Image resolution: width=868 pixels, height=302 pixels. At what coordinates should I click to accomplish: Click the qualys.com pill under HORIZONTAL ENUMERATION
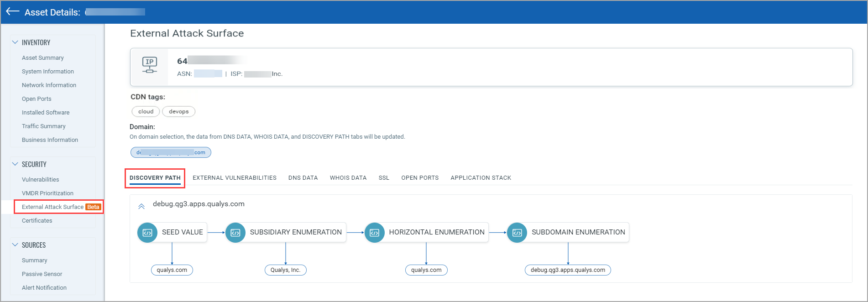[426, 270]
